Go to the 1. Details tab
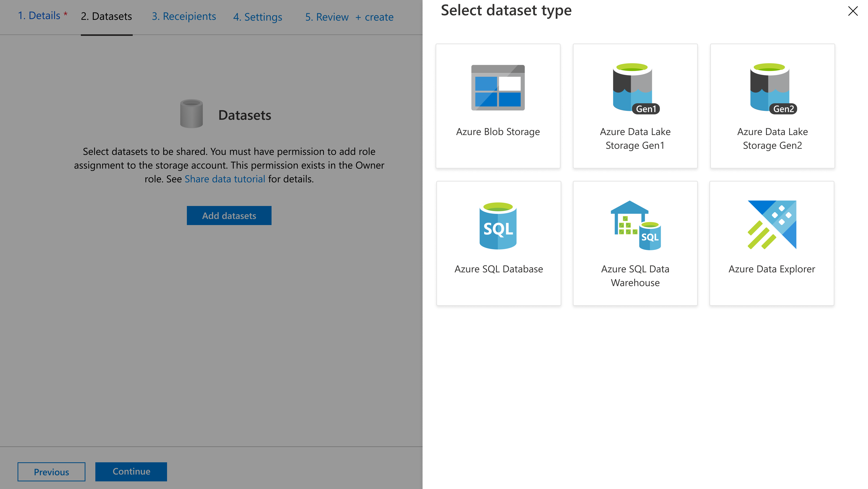Screen dimensions: 868x489 (x=39, y=16)
